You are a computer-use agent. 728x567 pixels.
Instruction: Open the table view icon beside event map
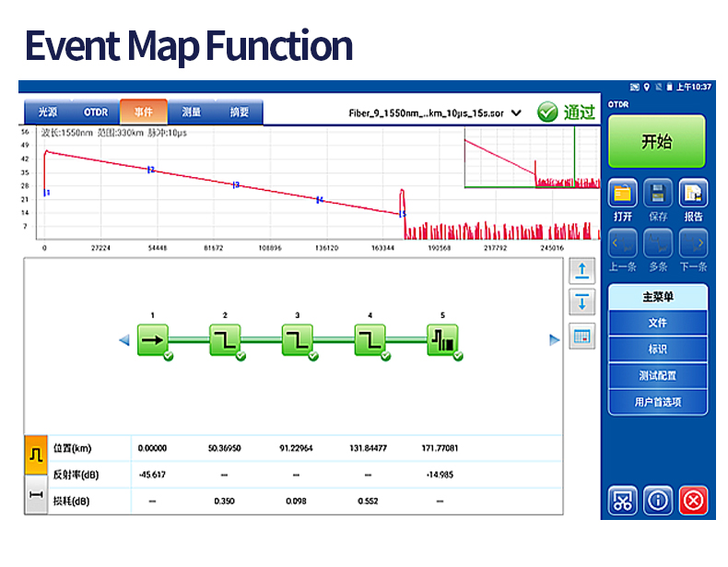click(x=581, y=336)
